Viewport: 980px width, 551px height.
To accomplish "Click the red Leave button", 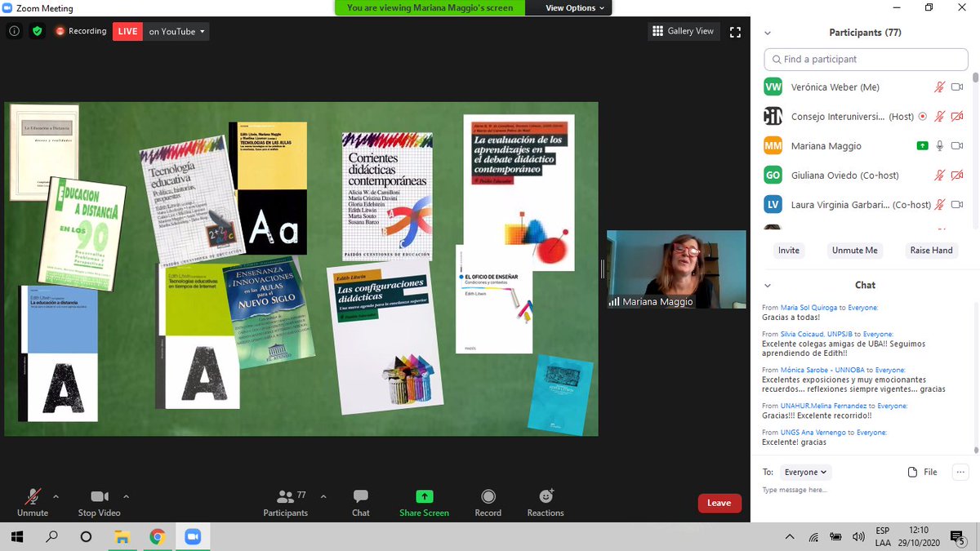I will pyautogui.click(x=719, y=503).
